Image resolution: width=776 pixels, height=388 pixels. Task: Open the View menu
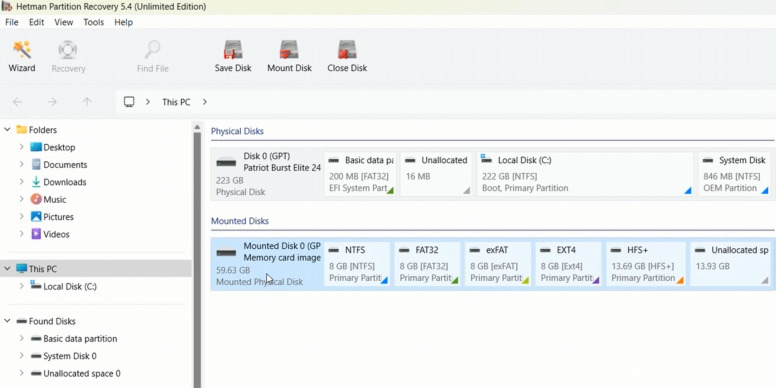(x=64, y=22)
